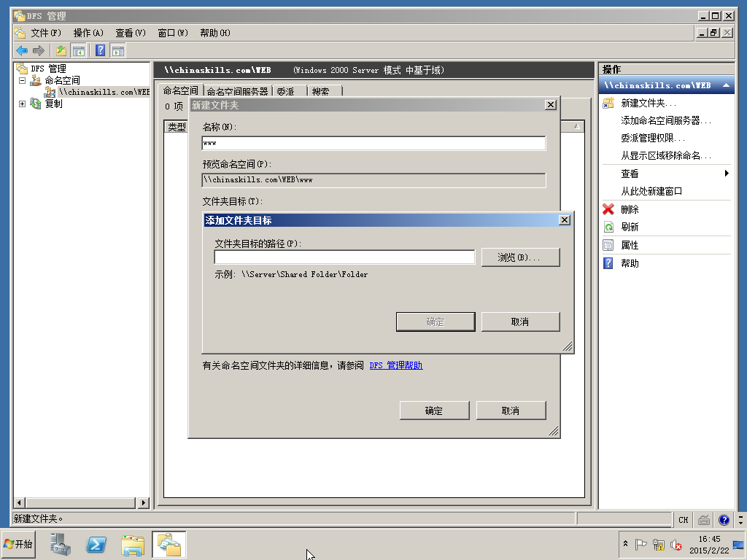Click the 属性 action icon
The image size is (747, 560).
pyautogui.click(x=608, y=245)
